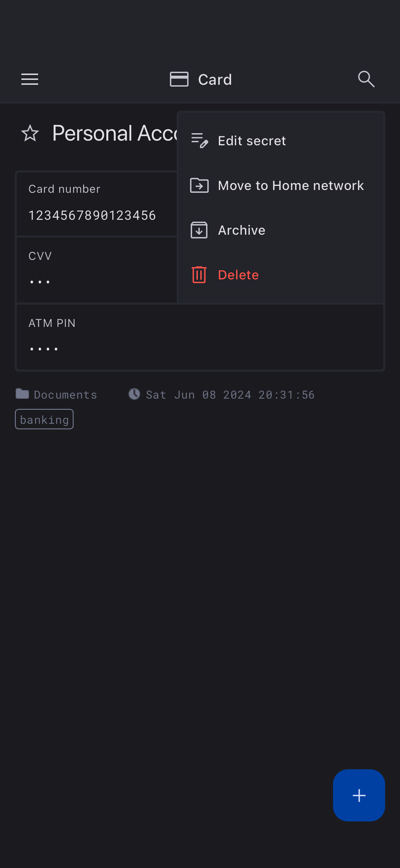Reveal the hidden CVV field
This screenshot has height=868, width=400.
pos(40,282)
